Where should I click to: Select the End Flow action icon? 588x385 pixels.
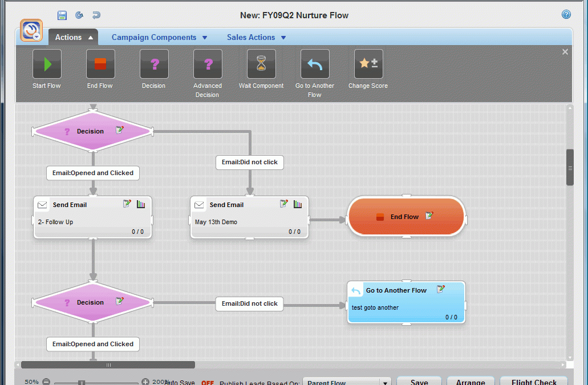pyautogui.click(x=100, y=64)
